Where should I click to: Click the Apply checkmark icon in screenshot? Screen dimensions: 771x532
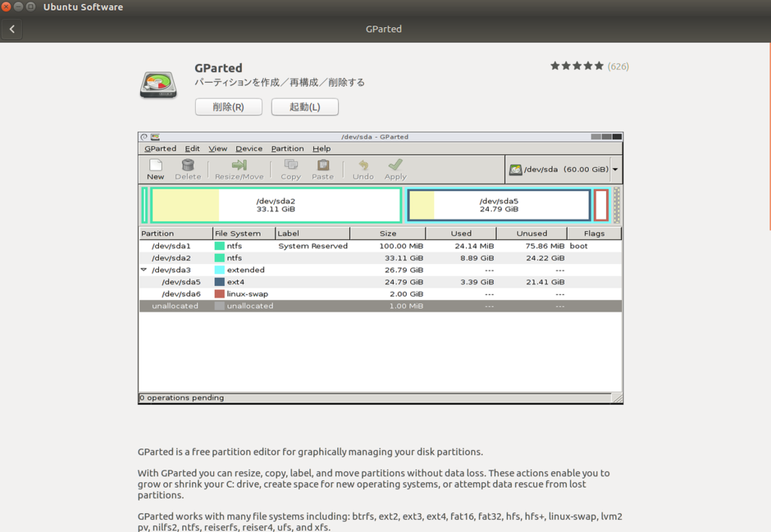[395, 165]
